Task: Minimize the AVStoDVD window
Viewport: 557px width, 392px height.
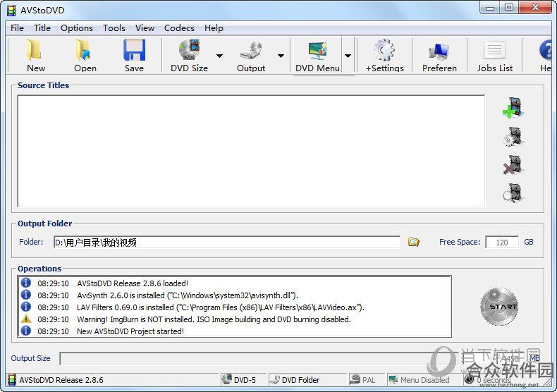Action: (x=490, y=8)
